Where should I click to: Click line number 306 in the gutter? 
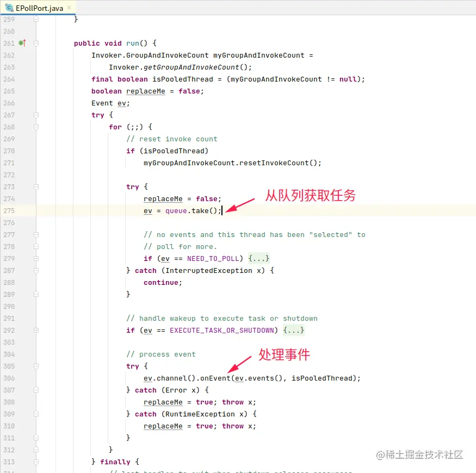(9, 378)
